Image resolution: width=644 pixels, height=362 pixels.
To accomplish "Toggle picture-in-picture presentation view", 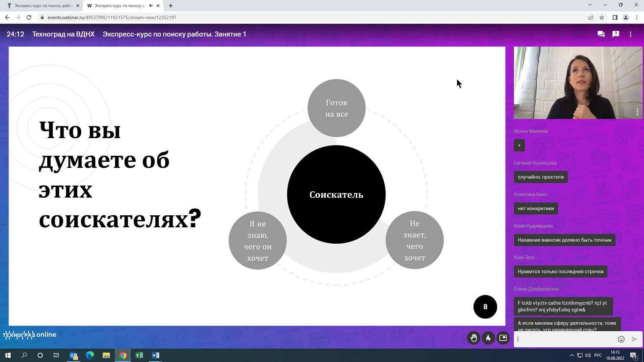I will tap(503, 338).
